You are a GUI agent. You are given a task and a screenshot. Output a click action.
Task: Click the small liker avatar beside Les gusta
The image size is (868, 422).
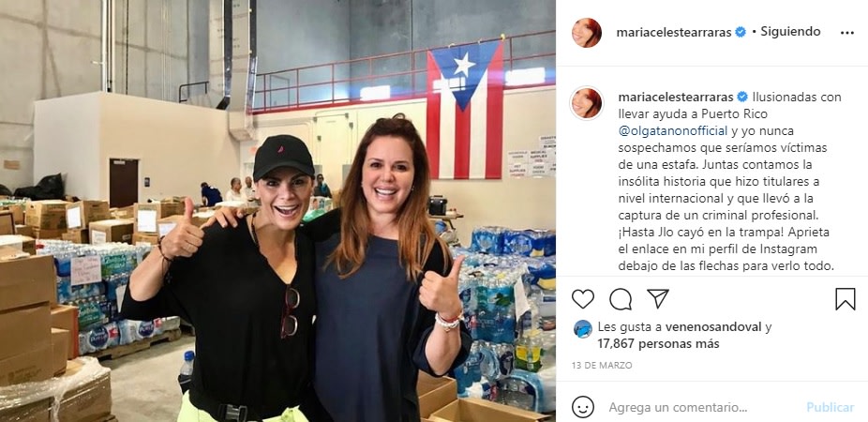pyautogui.click(x=582, y=329)
